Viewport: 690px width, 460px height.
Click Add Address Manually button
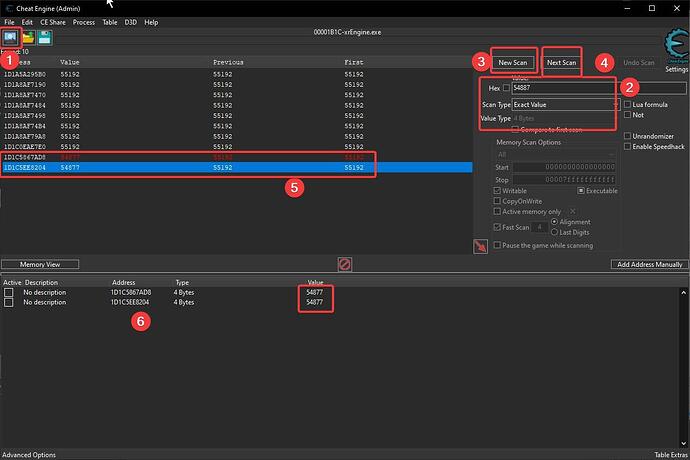coord(650,264)
